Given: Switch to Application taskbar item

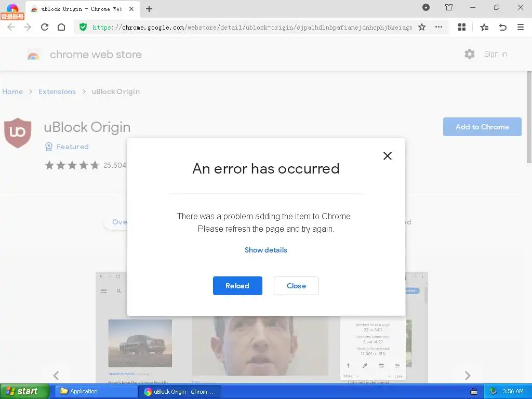Looking at the screenshot, I should [x=96, y=391].
